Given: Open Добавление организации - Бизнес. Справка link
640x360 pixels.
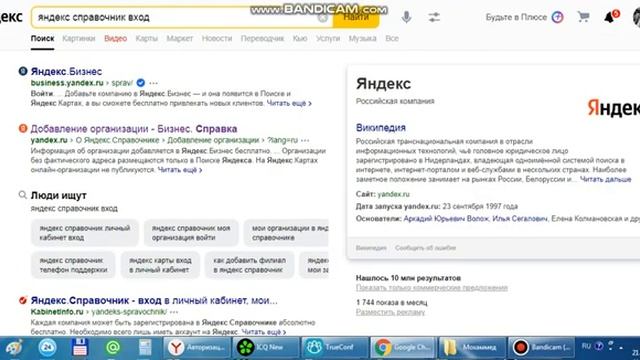Looking at the screenshot, I should 134,129.
